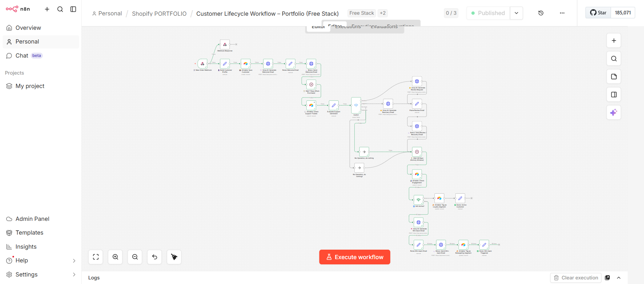
Task: Select the Groq AI Generate Win-back Email node
Action: coord(418,222)
